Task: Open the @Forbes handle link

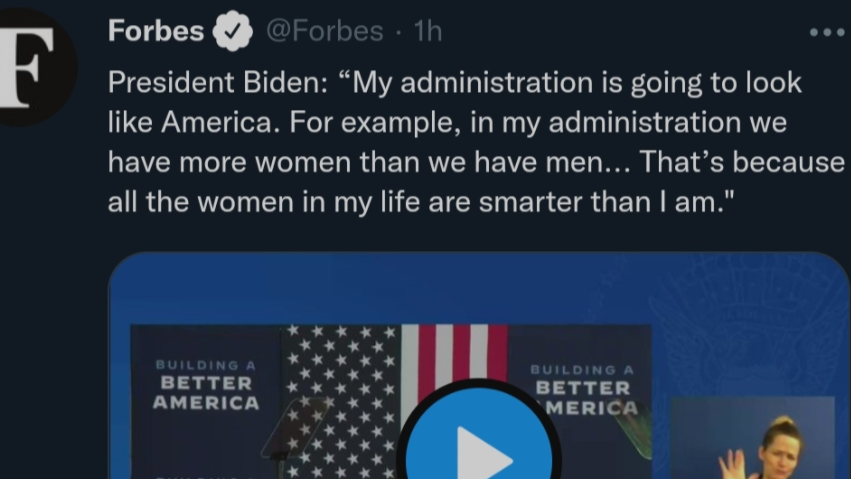Action: click(324, 32)
